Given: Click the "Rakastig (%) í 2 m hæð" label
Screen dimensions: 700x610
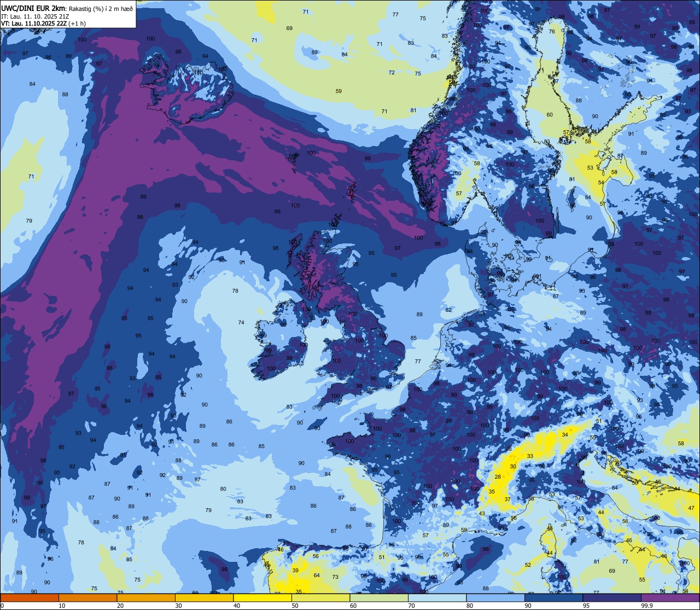Looking at the screenshot, I should coord(101,9).
